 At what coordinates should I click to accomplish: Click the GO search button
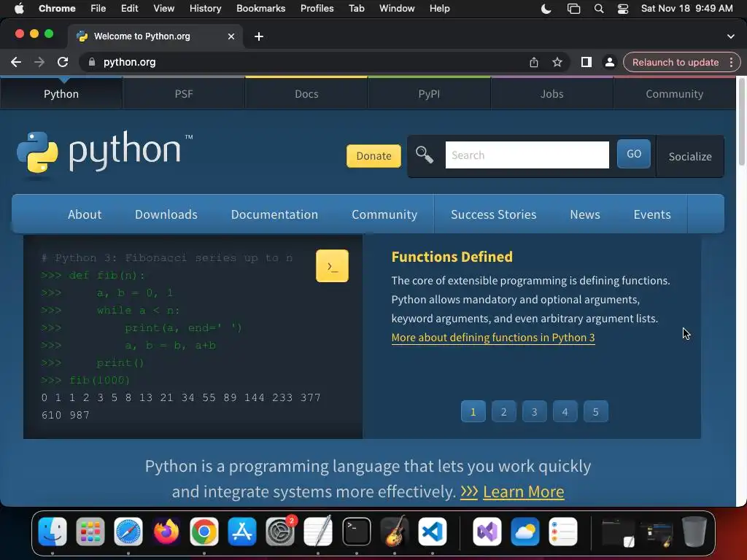pos(634,154)
